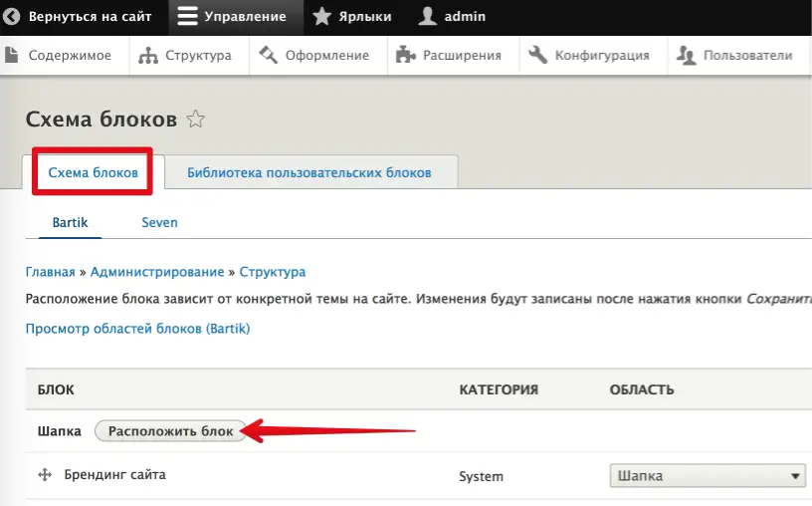Switch to Схема блоков tab
This screenshot has width=812, height=506.
[x=94, y=172]
